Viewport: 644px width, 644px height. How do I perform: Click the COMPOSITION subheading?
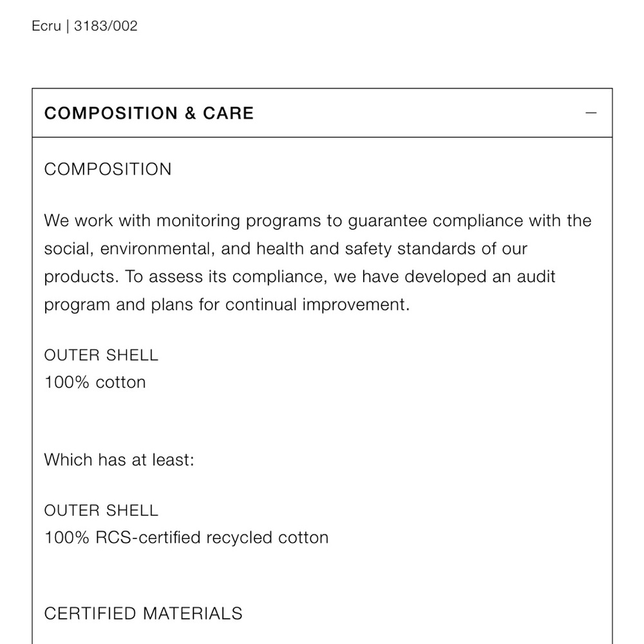[108, 169]
